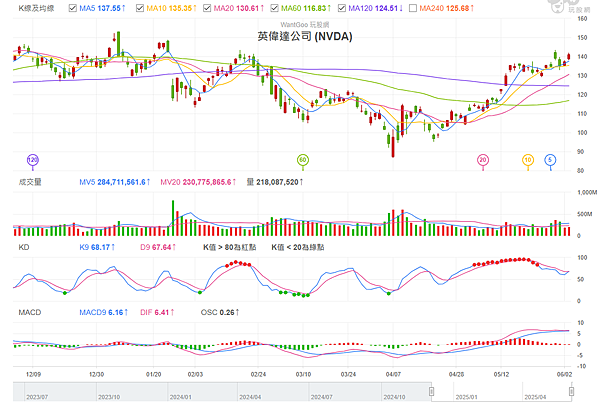Click the 2025/01 label in range navigator
Viewport: 600px width, 403px height.
click(466, 397)
